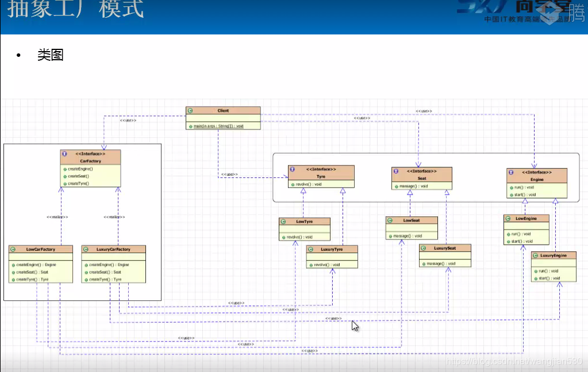This screenshot has height=372, width=588.
Task: Click createEngine() : Engine in LowCarFactory
Action: coord(36,265)
